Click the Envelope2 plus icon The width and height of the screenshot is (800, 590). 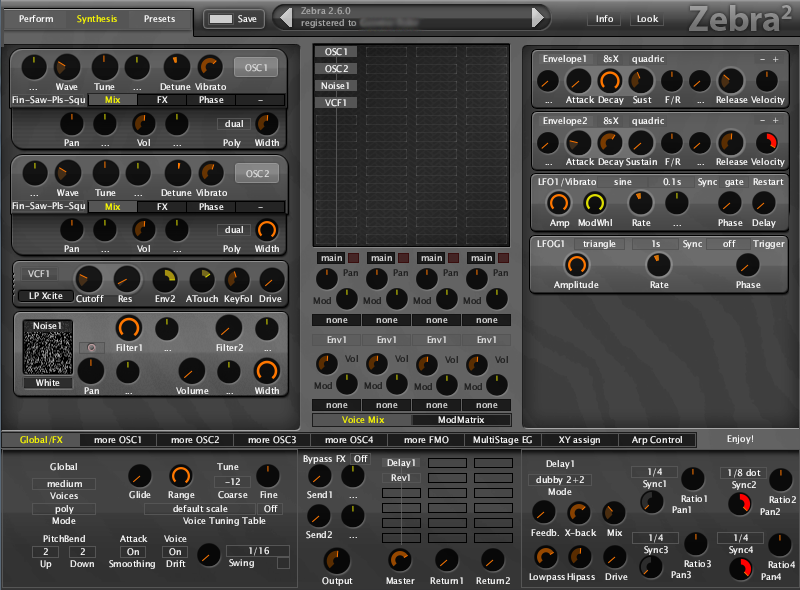pyautogui.click(x=776, y=121)
